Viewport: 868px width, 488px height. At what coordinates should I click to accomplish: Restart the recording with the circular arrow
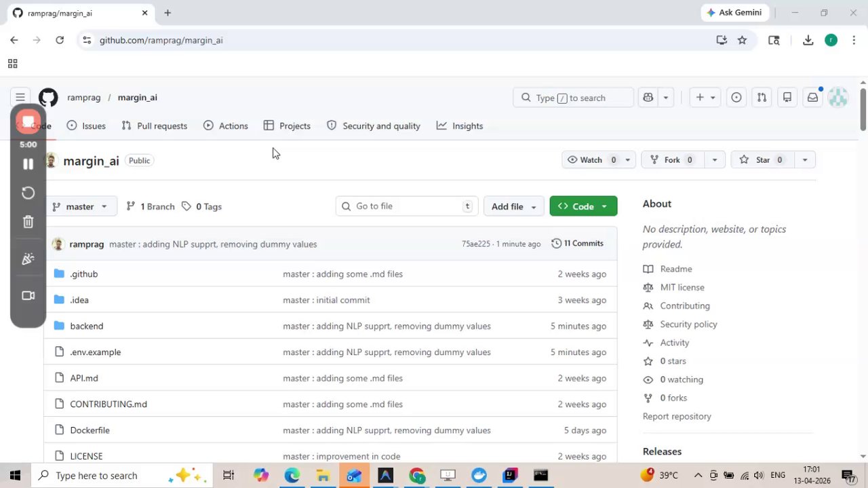point(28,193)
